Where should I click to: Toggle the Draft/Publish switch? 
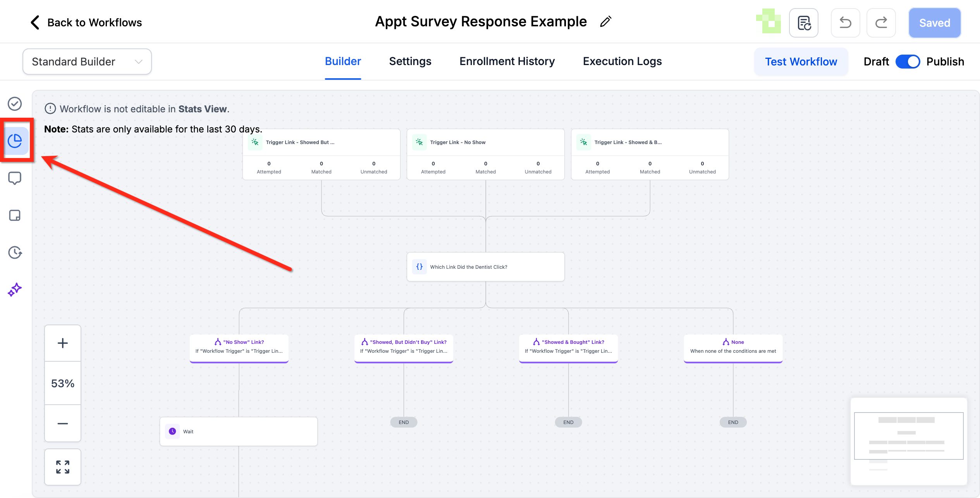click(x=908, y=62)
